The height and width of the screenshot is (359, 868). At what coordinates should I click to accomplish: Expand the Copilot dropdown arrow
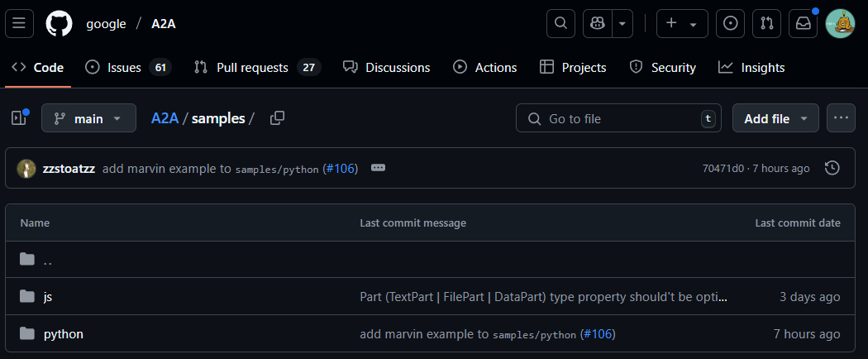click(622, 23)
